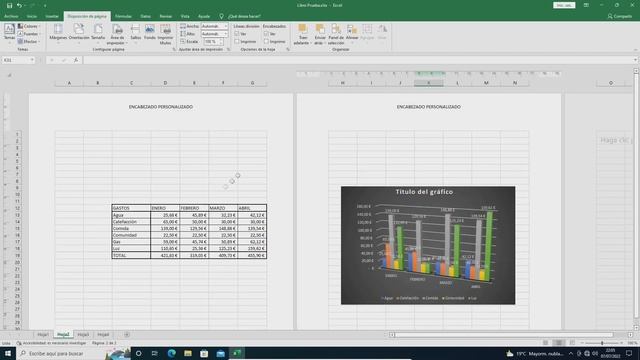Click the chart legend below the bars

click(x=429, y=298)
